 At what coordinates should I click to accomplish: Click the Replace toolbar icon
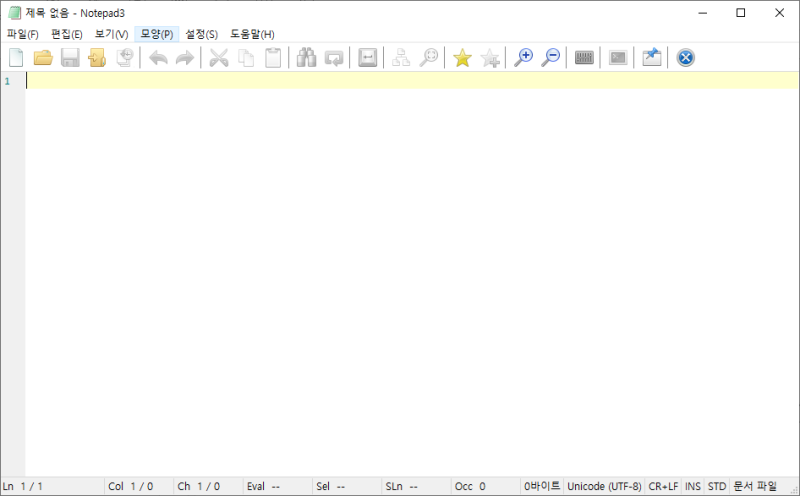pyautogui.click(x=334, y=58)
